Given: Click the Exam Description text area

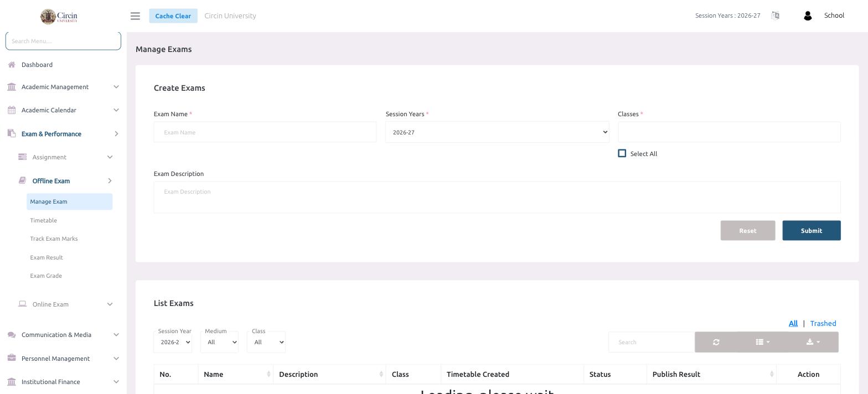Looking at the screenshot, I should [497, 197].
